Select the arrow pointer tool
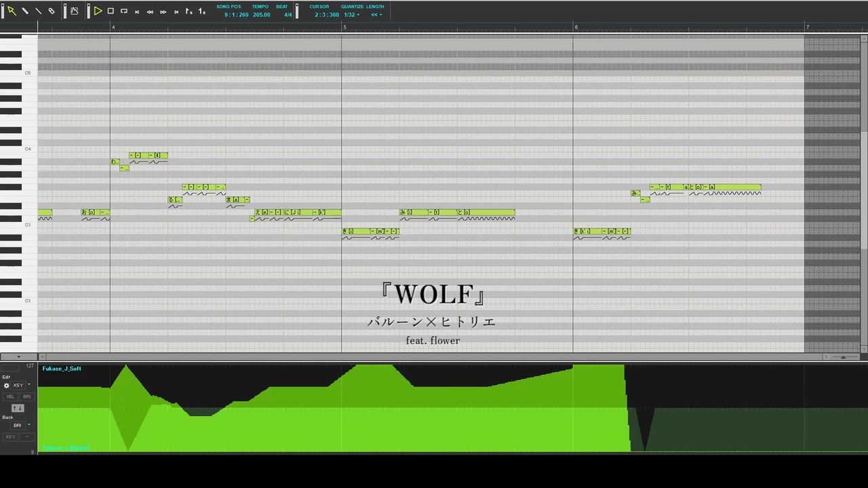Viewport: 868px width, 488px height. (x=12, y=11)
